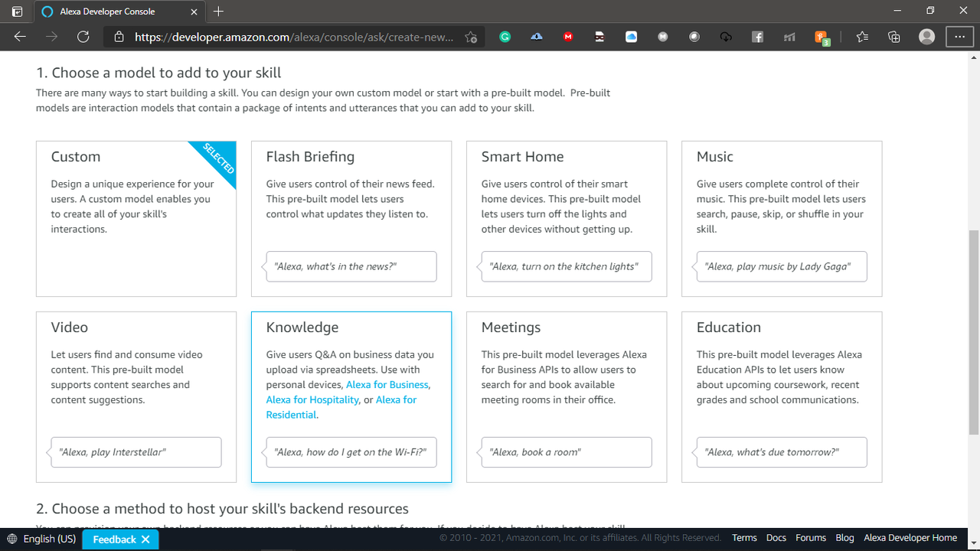Click the sample "Alexa, how do I get on the Wi-Fi?"
Viewport: 980px width, 551px height.
[351, 452]
